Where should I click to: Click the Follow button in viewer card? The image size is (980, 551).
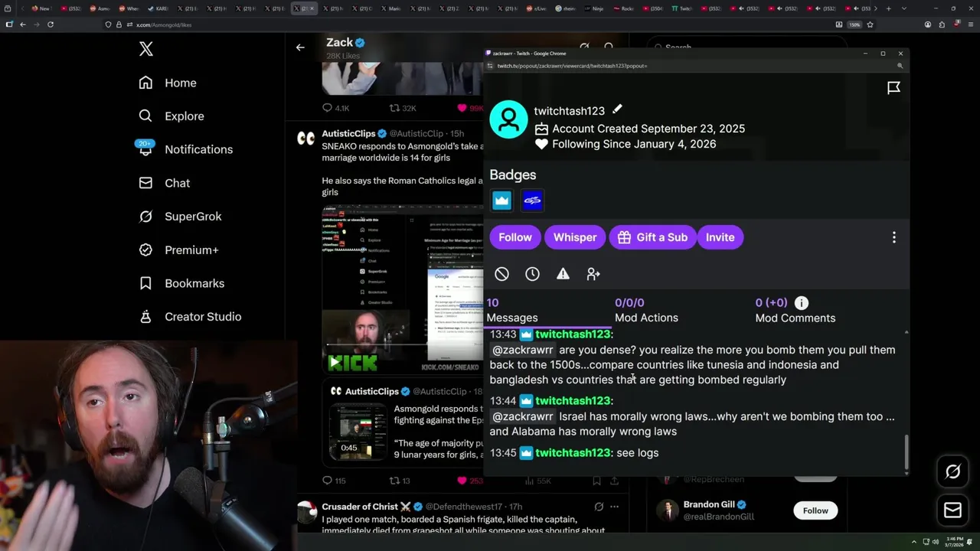click(x=515, y=237)
